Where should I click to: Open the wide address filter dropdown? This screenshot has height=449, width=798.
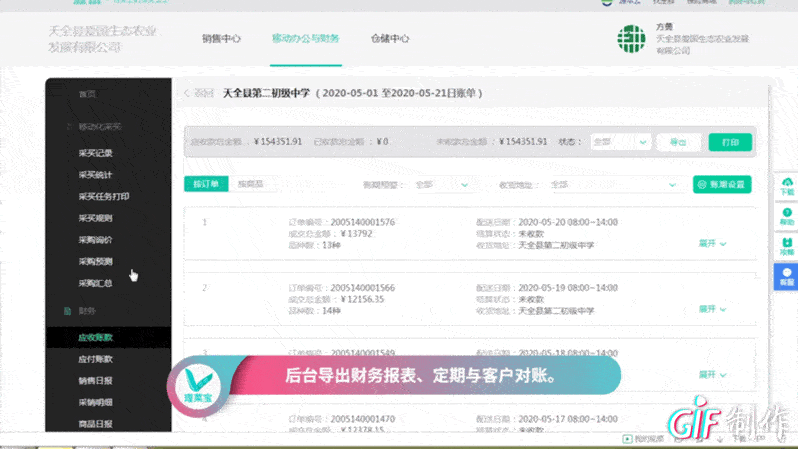click(x=613, y=185)
